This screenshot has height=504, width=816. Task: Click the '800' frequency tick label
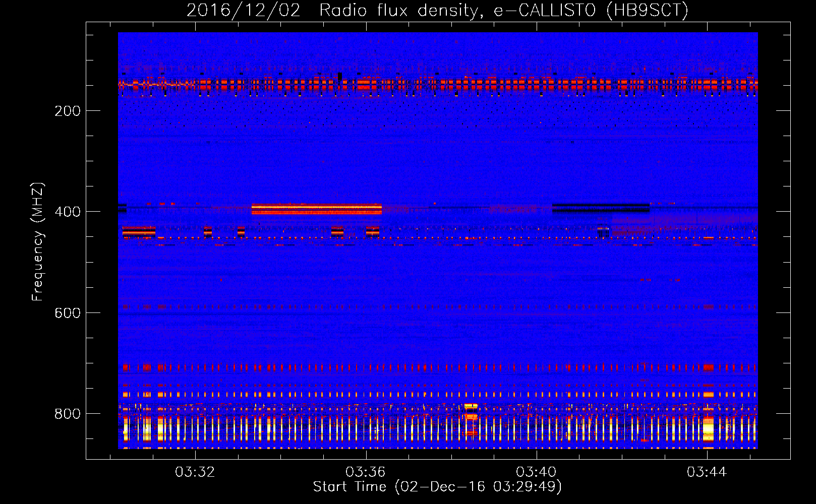tap(68, 414)
